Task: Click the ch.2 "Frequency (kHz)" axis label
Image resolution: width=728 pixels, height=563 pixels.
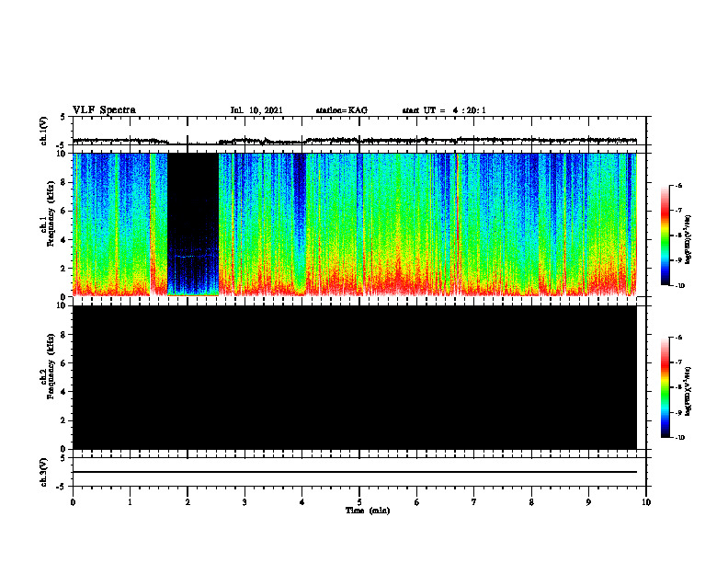Action: click(x=51, y=366)
